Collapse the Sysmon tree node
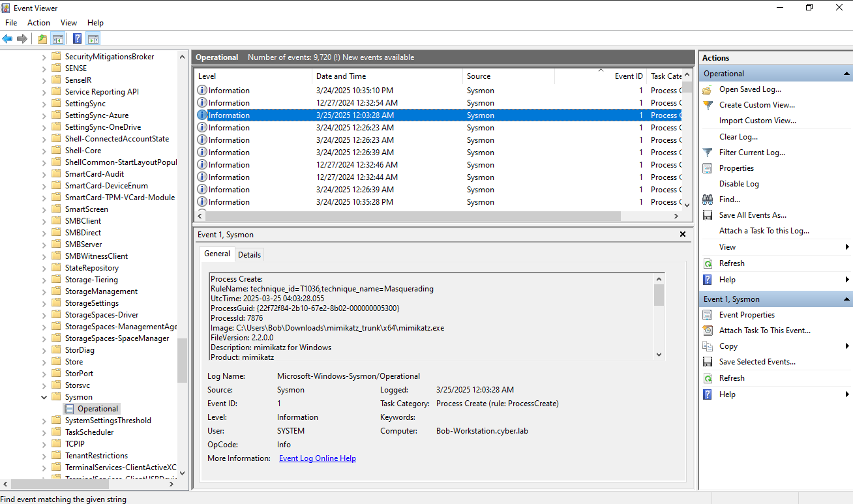Viewport: 853px width, 504px height. (44, 397)
